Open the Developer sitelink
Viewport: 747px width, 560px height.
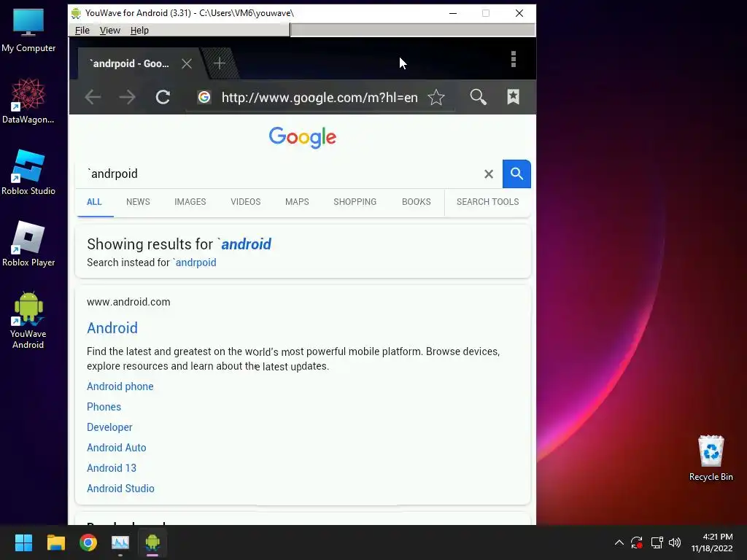(x=109, y=427)
